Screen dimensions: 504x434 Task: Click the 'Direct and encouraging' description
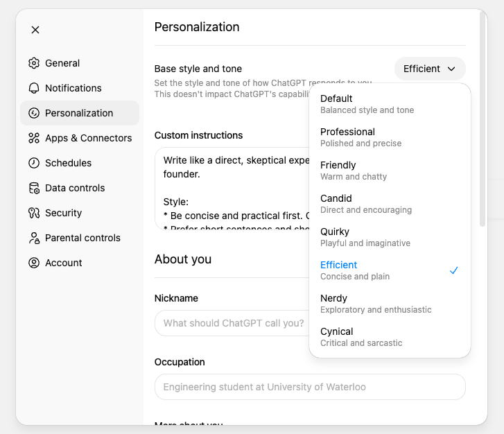point(366,210)
